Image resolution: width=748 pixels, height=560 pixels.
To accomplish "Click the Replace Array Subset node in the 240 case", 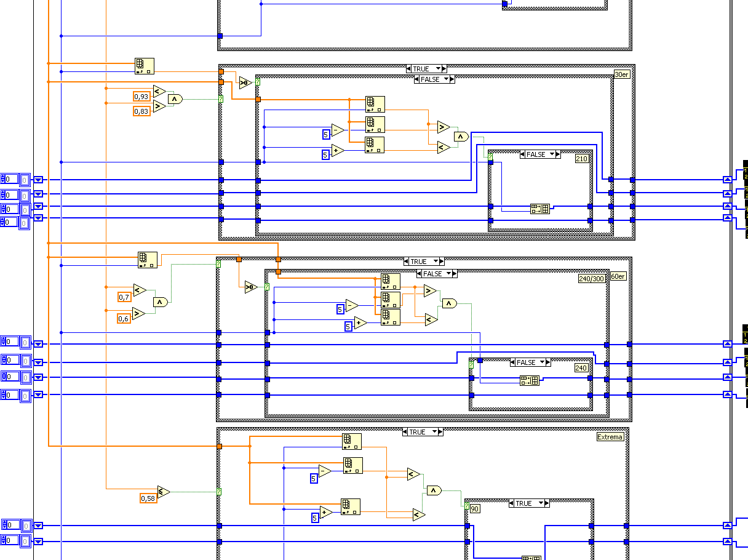I will [x=530, y=380].
